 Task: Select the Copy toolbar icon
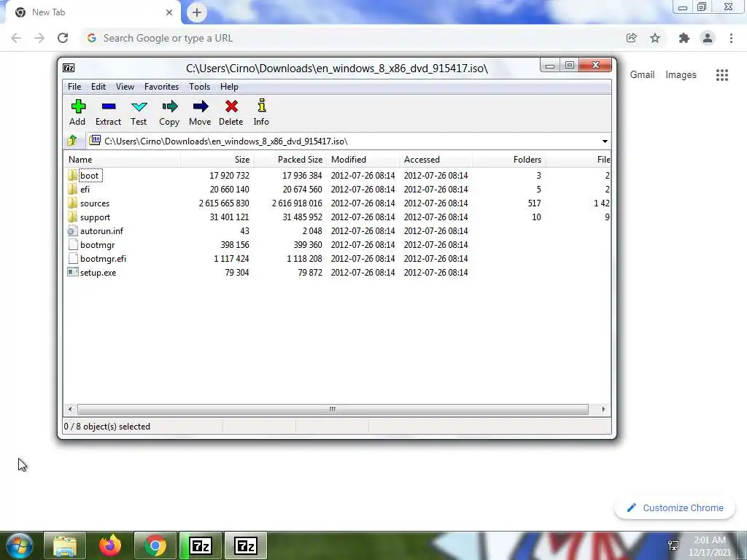(x=169, y=106)
